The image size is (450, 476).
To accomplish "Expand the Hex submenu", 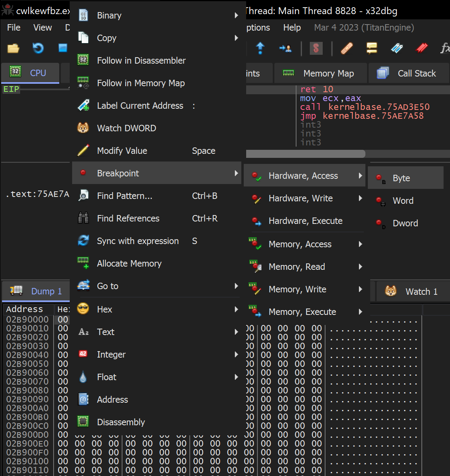I will [236, 309].
